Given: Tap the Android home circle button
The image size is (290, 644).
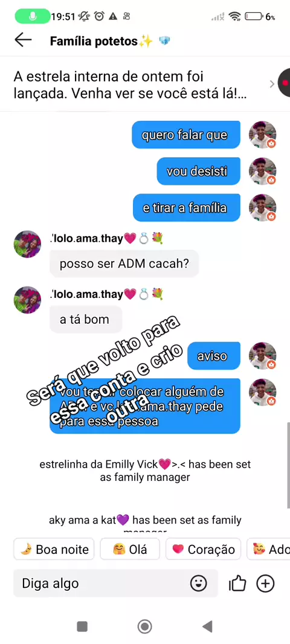Looking at the screenshot, I should [144, 626].
